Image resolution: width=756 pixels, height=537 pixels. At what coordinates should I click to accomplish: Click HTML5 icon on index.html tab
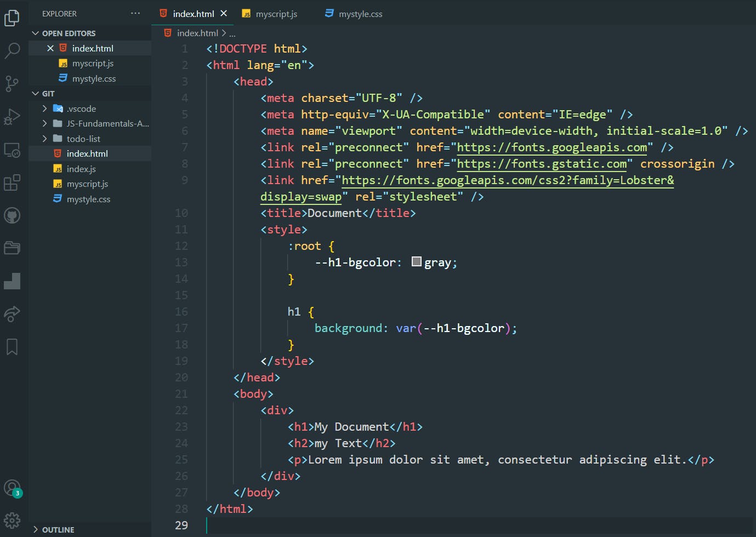[163, 13]
